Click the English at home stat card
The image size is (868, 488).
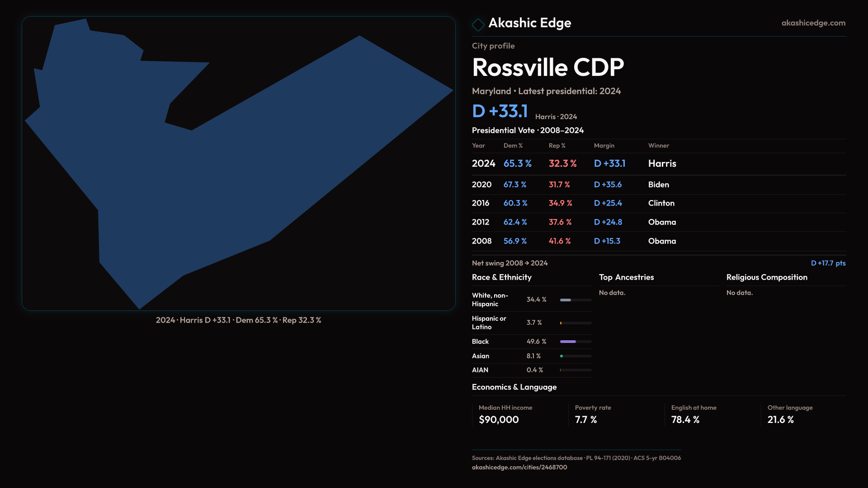click(693, 414)
